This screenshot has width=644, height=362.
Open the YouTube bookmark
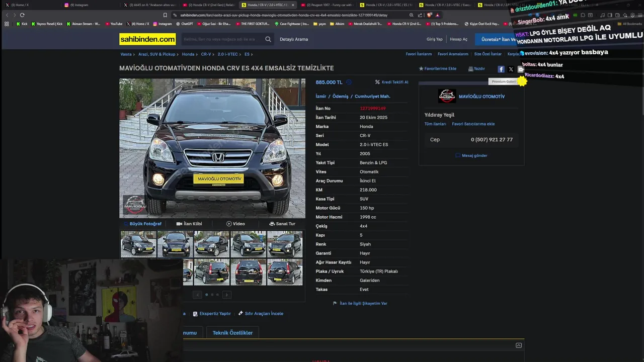[x=114, y=24]
